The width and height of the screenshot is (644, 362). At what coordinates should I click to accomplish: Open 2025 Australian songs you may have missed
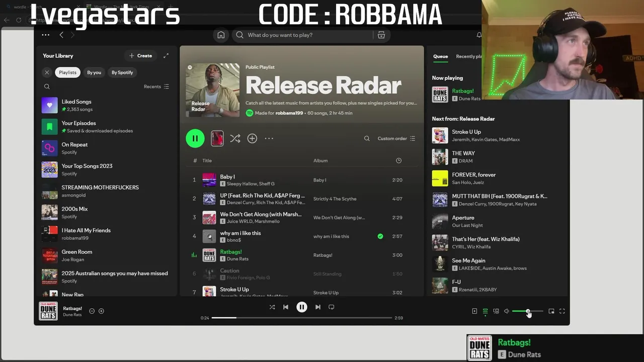click(x=106, y=277)
